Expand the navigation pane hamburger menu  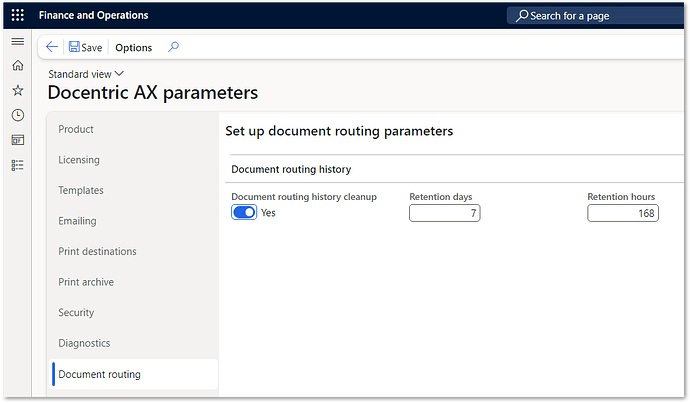click(x=18, y=41)
